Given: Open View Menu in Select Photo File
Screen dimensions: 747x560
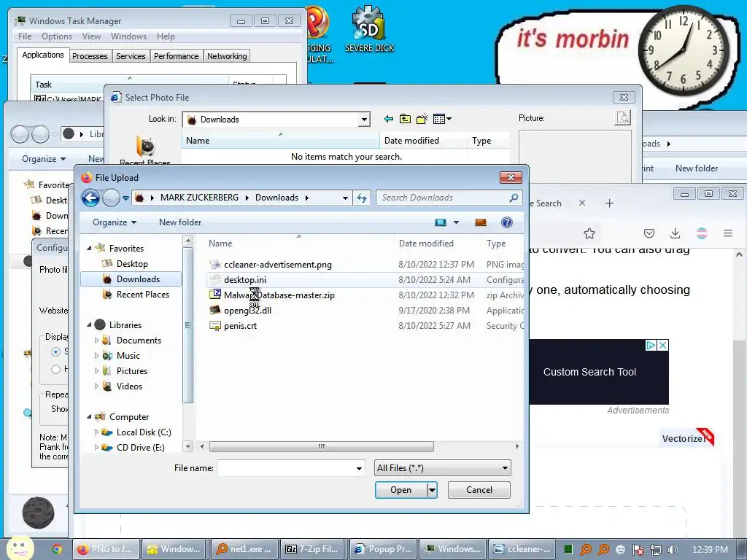Looking at the screenshot, I should [442, 119].
